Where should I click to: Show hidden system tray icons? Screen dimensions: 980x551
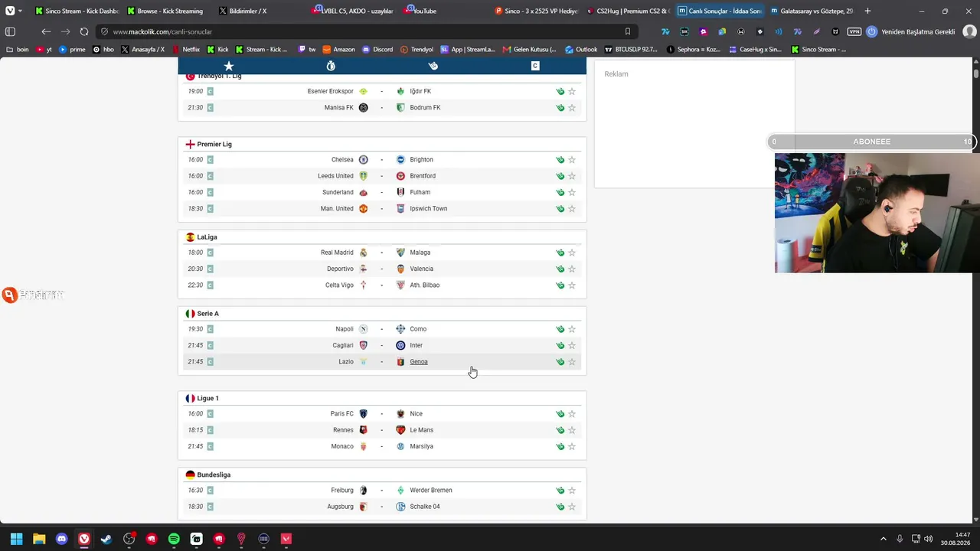883,539
